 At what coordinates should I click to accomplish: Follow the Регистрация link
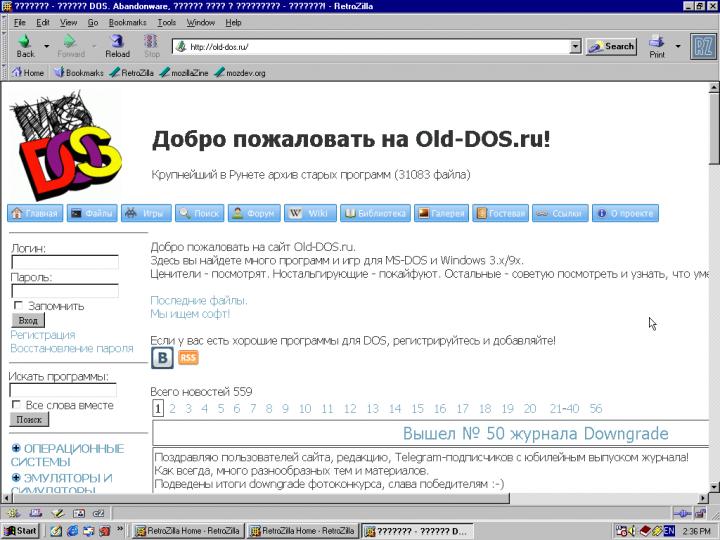[x=43, y=335]
